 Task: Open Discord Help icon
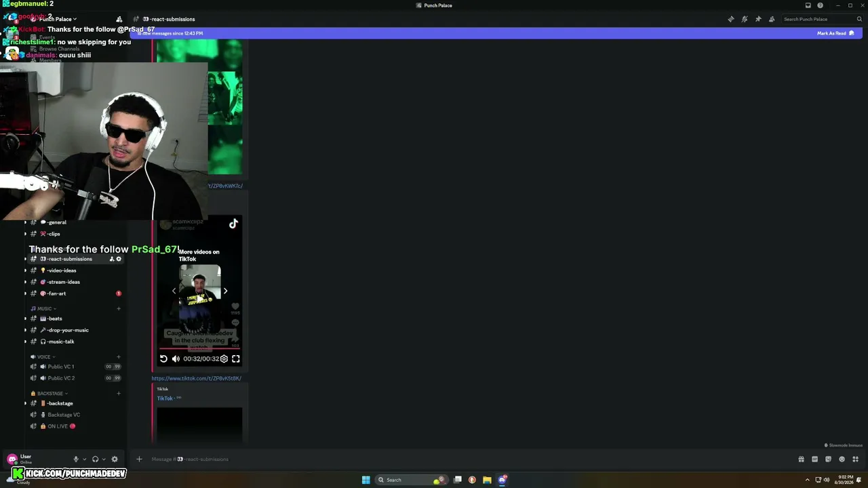(x=820, y=5)
